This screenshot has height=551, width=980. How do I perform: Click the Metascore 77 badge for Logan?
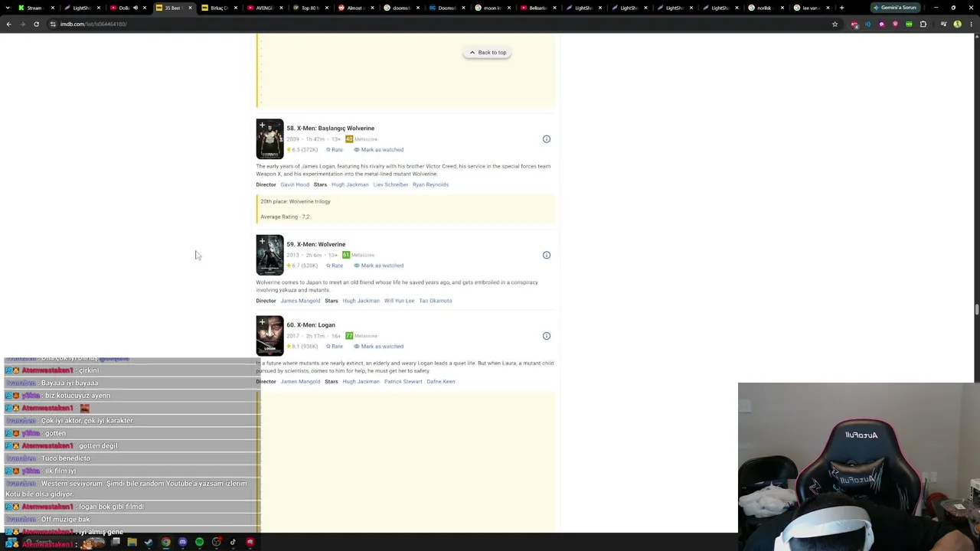349,336
